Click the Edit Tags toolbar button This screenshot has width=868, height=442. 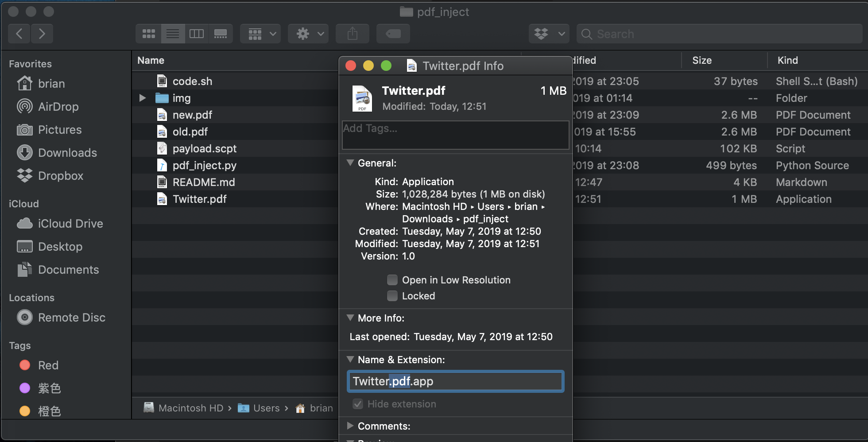pyautogui.click(x=393, y=34)
